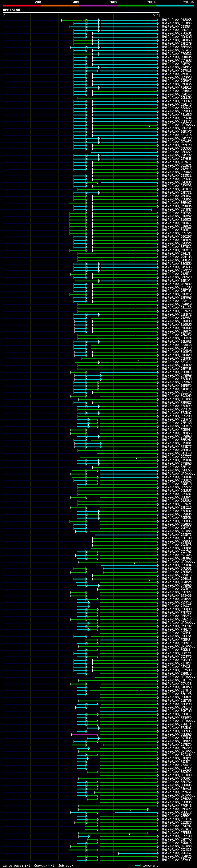This screenshot has height=868, width=197.
Task: Pick hit label UniRef100_A9SET7
Action: pyautogui.click(x=177, y=446)
